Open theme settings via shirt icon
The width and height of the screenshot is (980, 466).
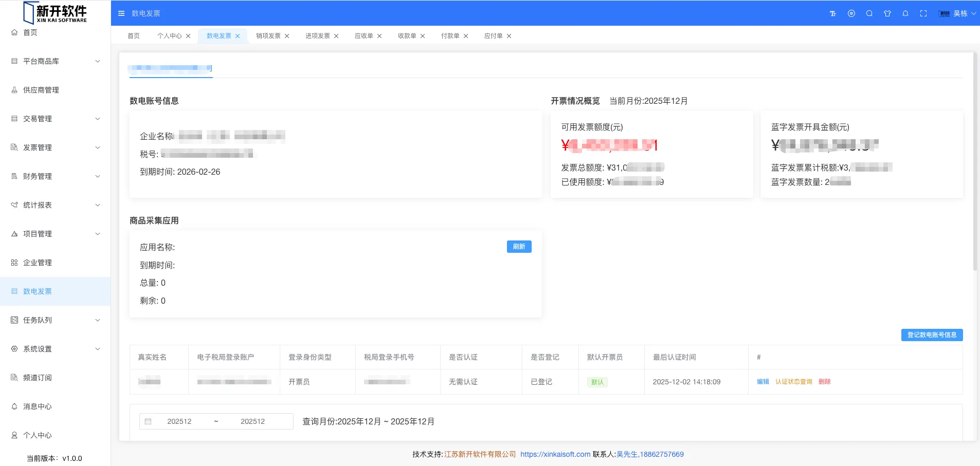[x=887, y=13]
